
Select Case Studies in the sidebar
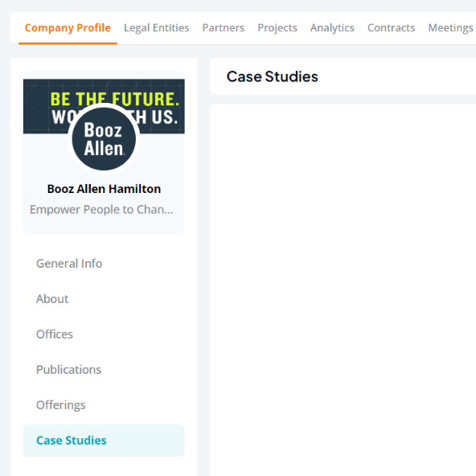tap(104, 441)
